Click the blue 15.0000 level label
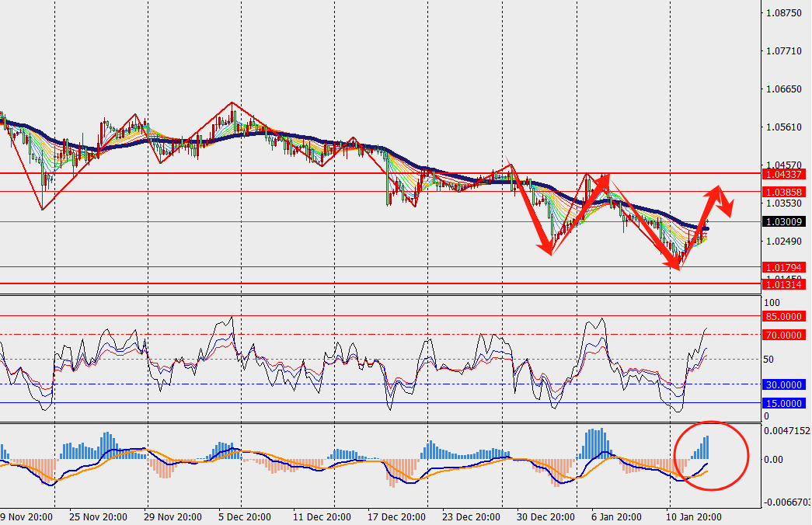Screen dimensions: 812x525 pos(784,403)
